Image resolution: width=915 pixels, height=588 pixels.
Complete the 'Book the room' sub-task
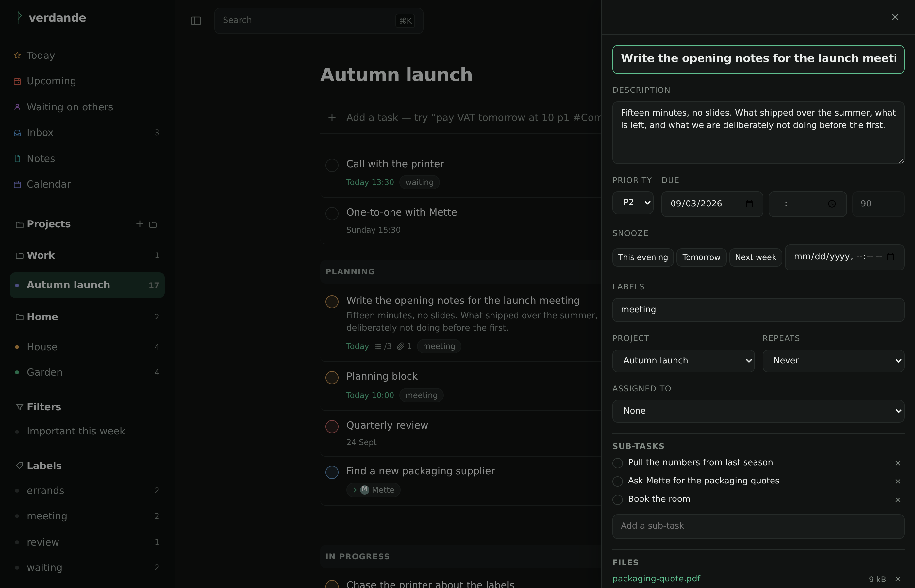tap(618, 499)
